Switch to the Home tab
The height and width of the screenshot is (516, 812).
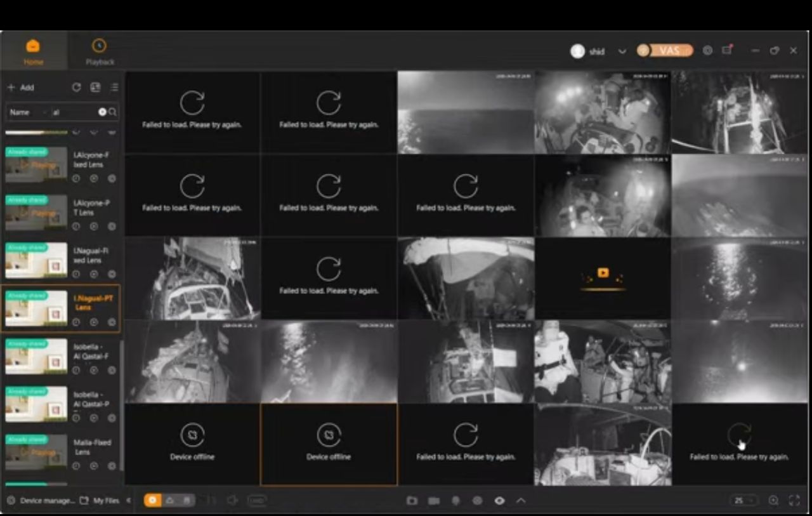coord(33,52)
